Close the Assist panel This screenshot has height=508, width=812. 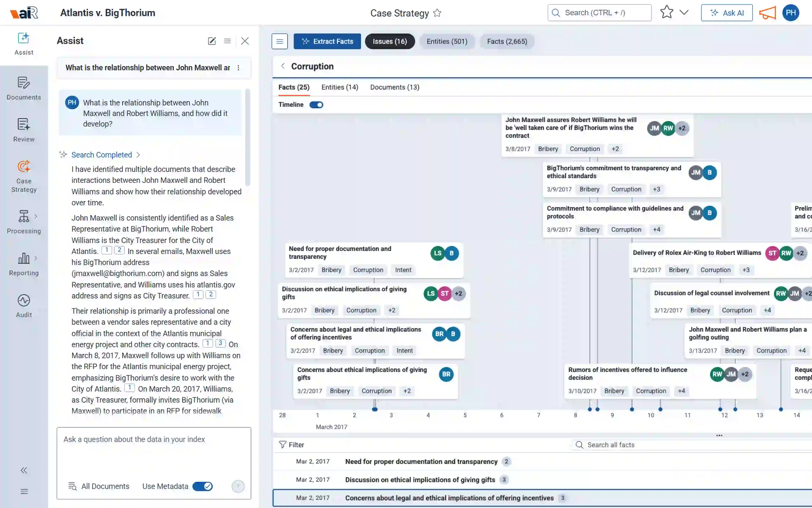[x=245, y=41]
